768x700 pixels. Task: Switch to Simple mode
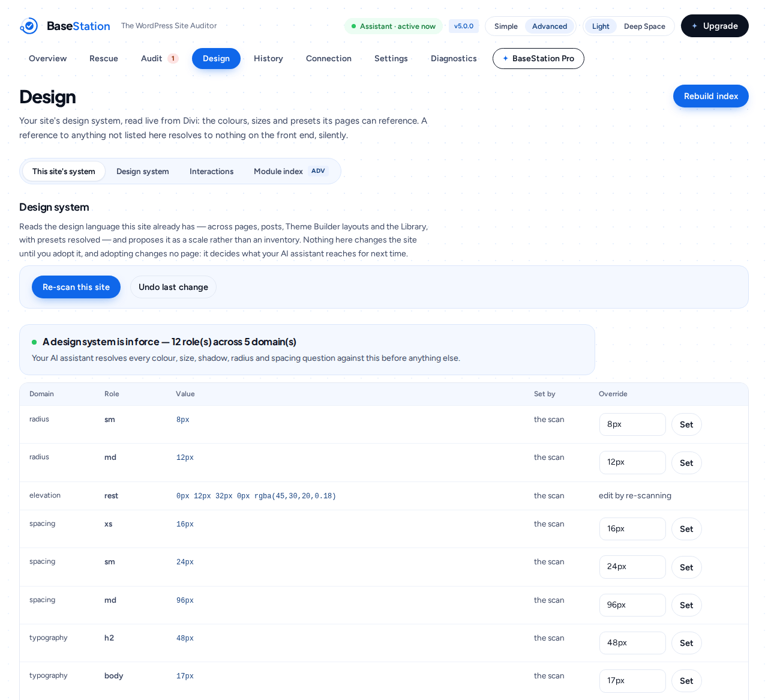tap(506, 26)
